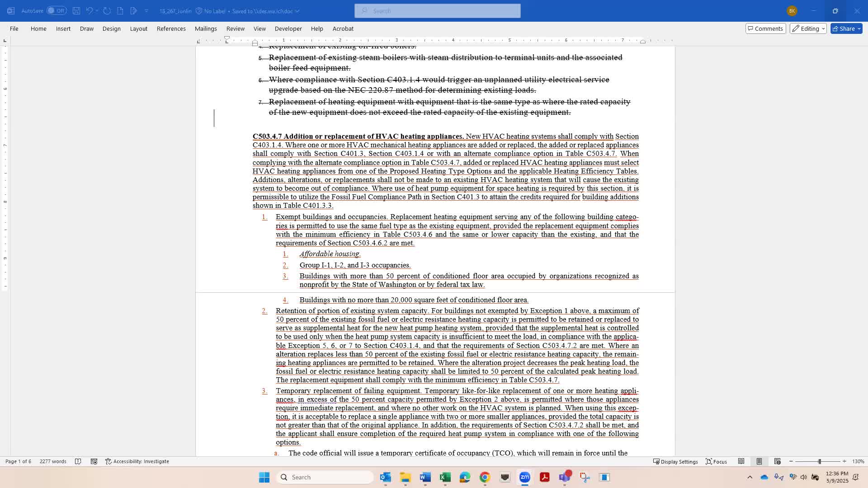Click the zoom slider handle

point(820,461)
